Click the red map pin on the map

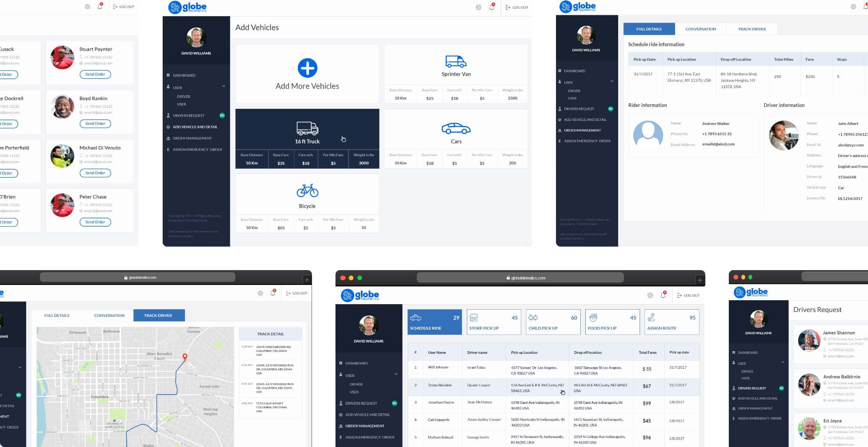pos(185,357)
